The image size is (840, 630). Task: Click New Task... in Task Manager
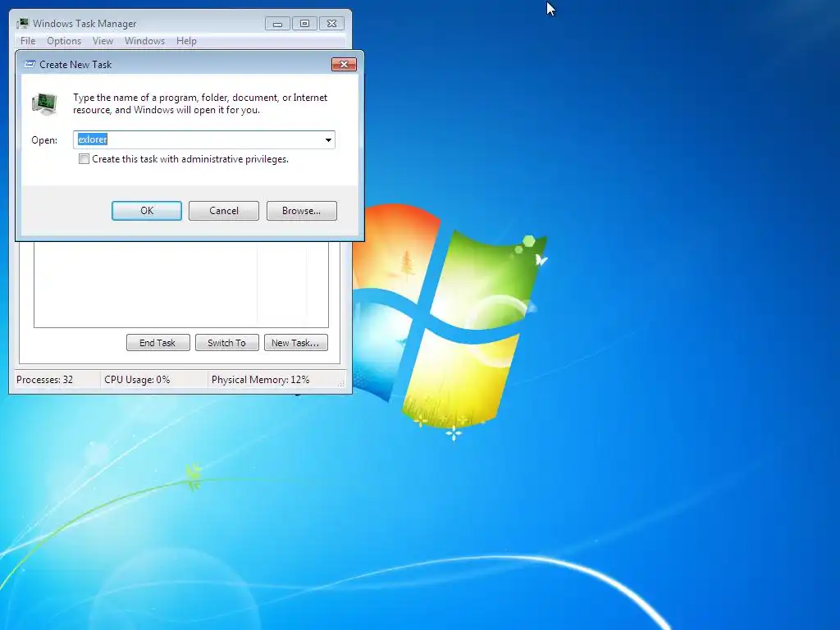[x=295, y=343]
